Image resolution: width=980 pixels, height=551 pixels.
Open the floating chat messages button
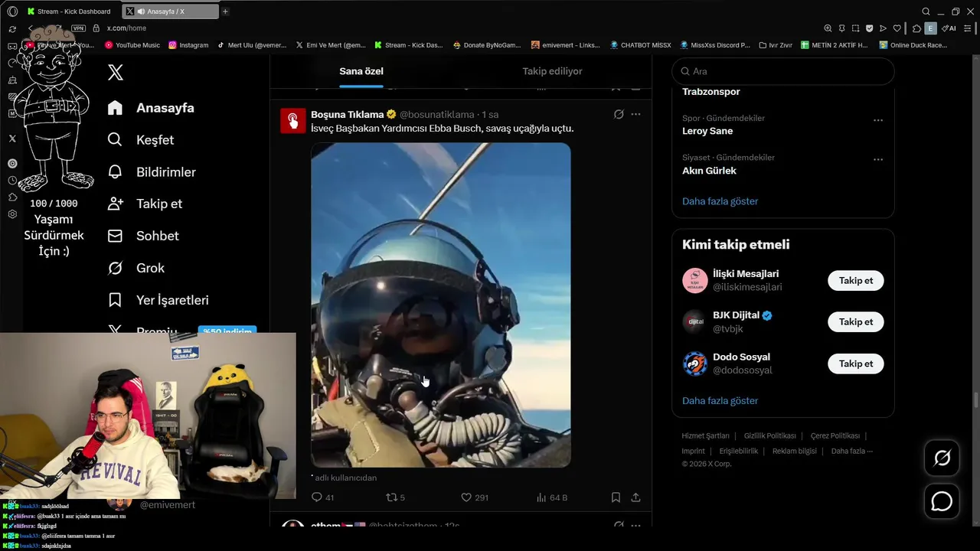click(942, 501)
